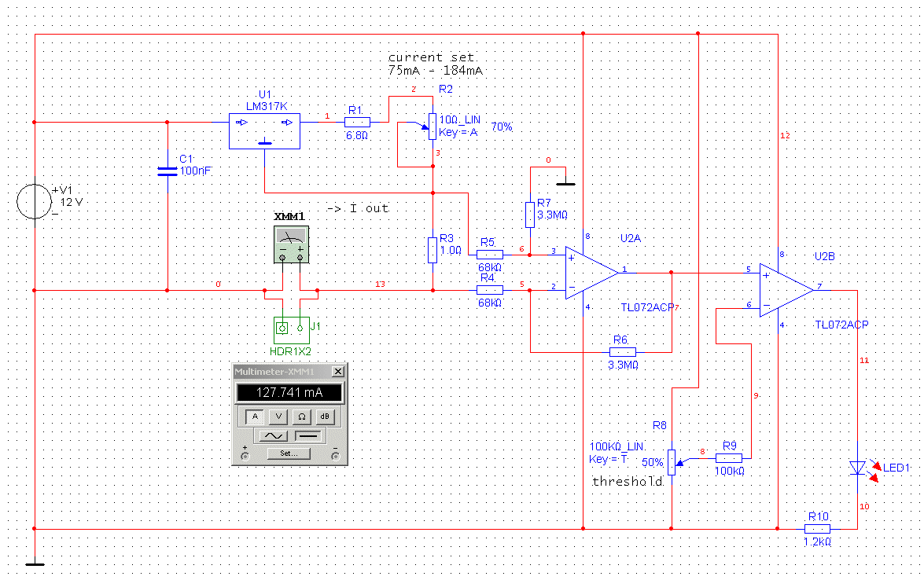924x580 pixels.
Task: Select the V voltmeter mode button
Action: tap(278, 417)
